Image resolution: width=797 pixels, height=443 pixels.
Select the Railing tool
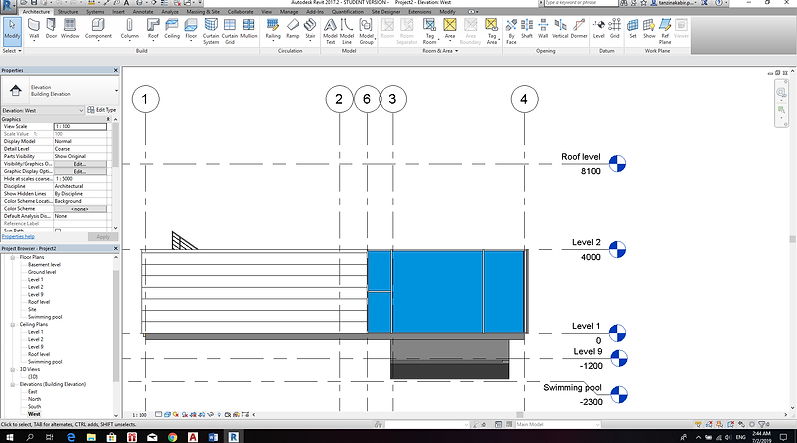(x=273, y=29)
